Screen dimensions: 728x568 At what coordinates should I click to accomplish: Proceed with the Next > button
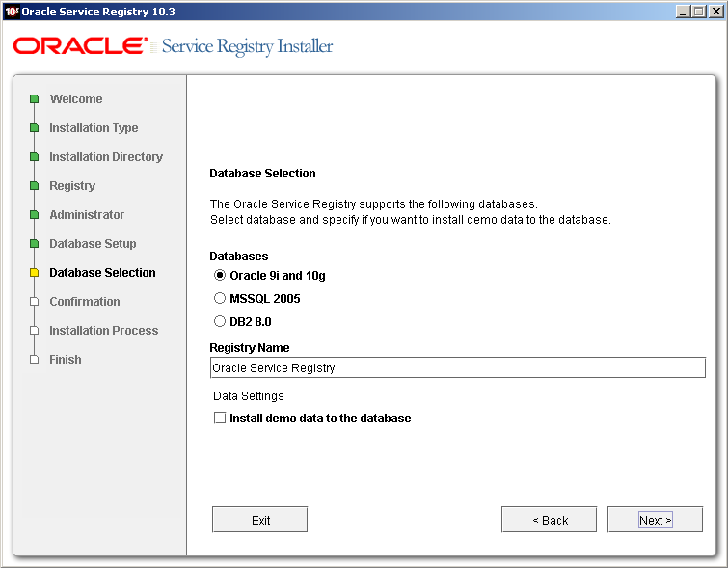[x=655, y=520]
